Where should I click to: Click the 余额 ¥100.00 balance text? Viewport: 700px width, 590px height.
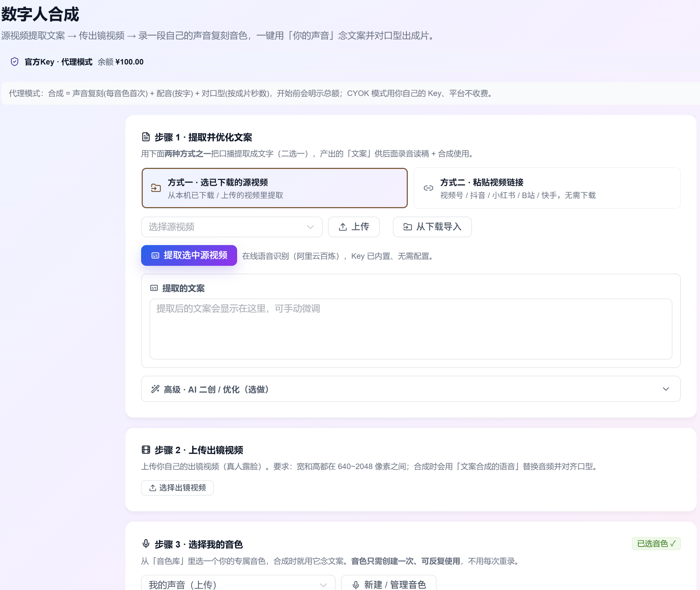(120, 62)
